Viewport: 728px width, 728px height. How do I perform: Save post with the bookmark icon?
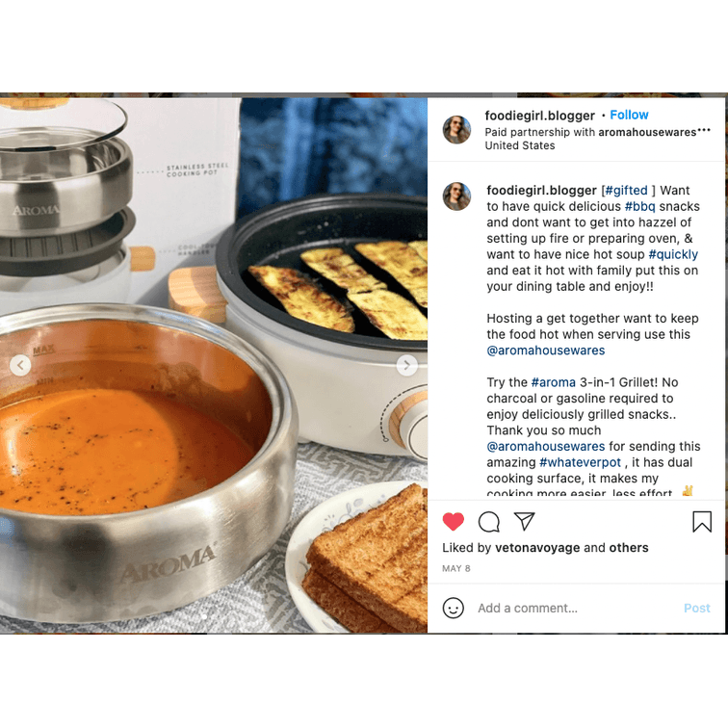(x=702, y=521)
